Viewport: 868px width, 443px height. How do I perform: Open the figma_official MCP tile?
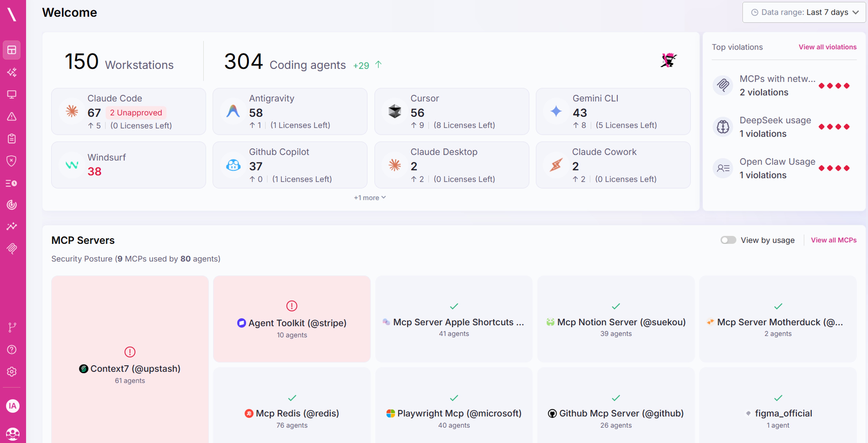pos(778,405)
